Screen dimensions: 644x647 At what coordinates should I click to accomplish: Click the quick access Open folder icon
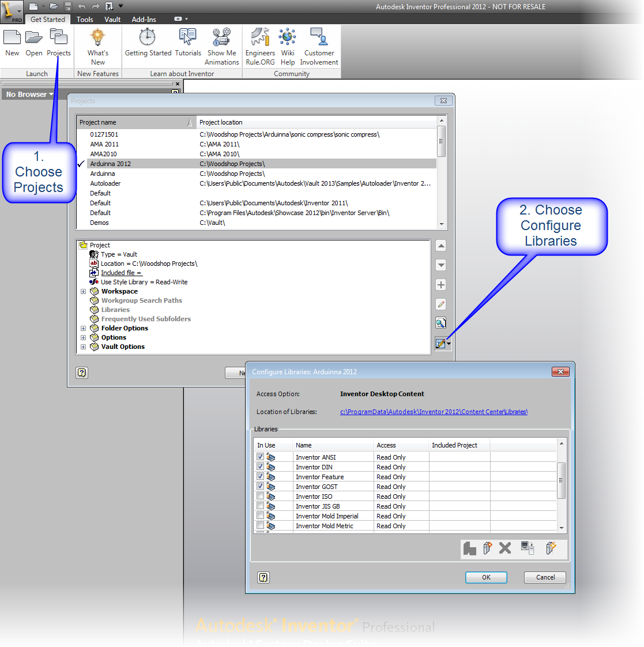[54, 6]
